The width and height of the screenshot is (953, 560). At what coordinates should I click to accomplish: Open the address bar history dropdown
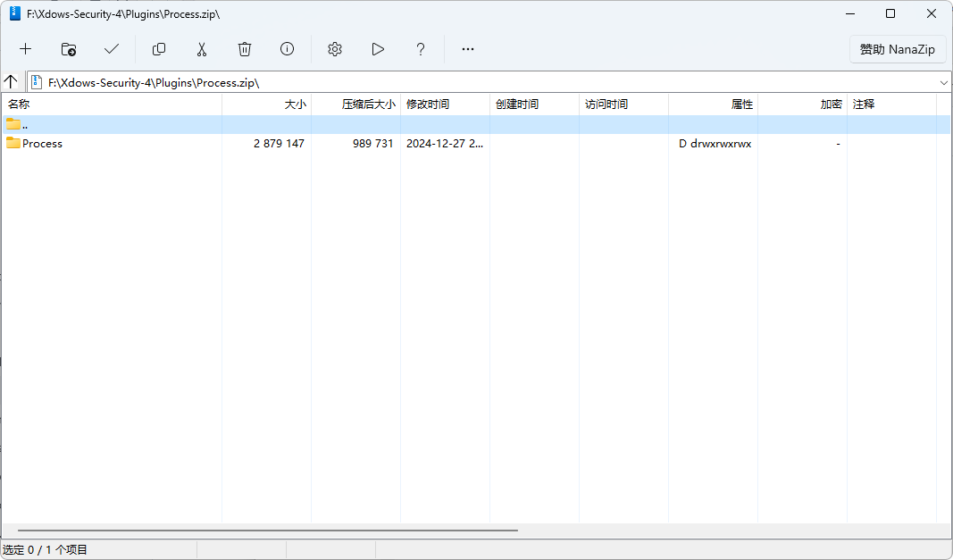pos(942,81)
